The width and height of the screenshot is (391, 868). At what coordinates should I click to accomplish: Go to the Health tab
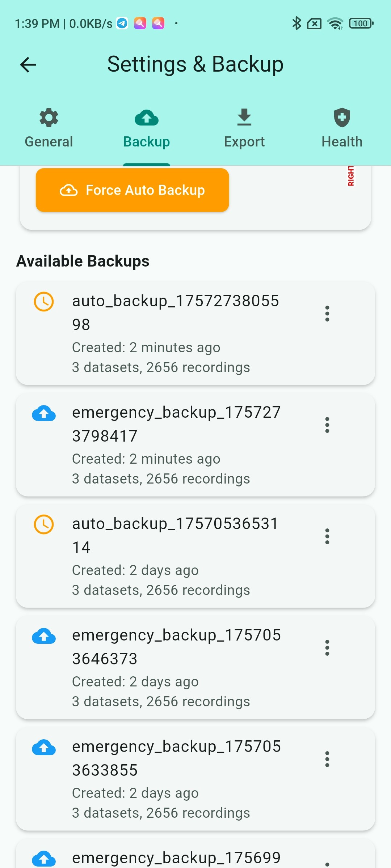pyautogui.click(x=342, y=128)
